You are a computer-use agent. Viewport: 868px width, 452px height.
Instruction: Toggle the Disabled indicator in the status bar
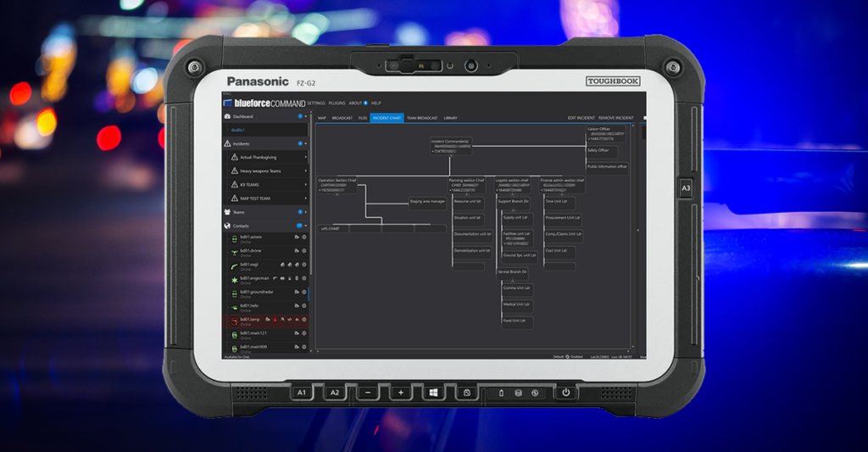[574, 357]
